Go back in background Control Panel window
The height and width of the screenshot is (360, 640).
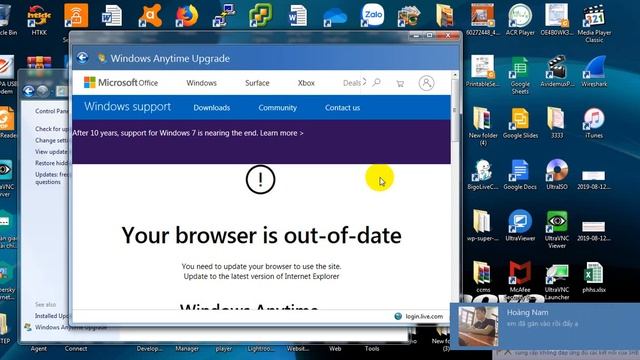pos(29,90)
